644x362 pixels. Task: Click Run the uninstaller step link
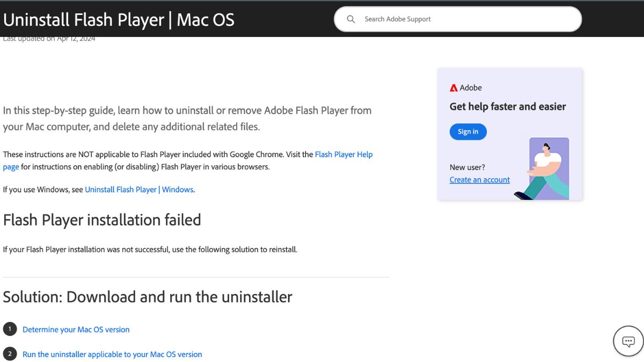[112, 354]
